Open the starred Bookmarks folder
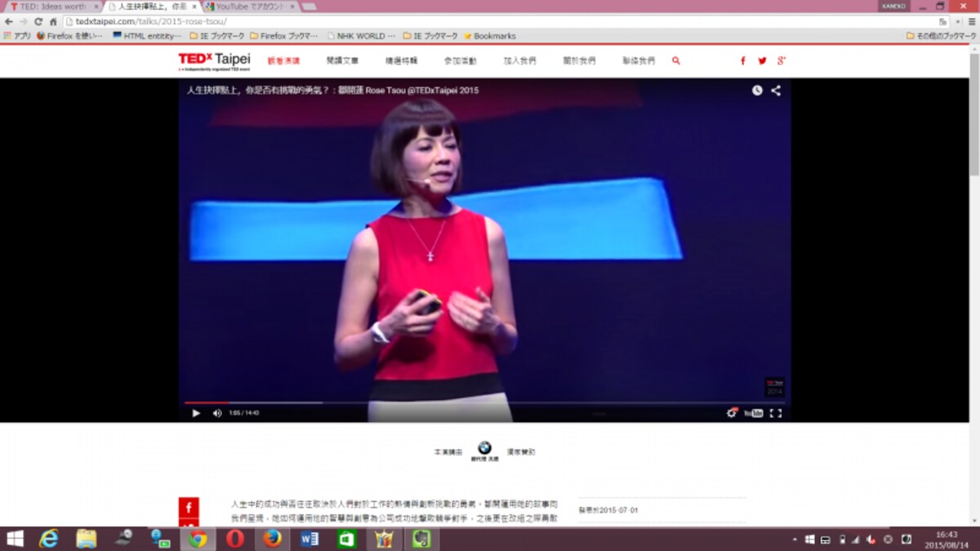The height and width of the screenshot is (551, 980). pyautogui.click(x=490, y=36)
